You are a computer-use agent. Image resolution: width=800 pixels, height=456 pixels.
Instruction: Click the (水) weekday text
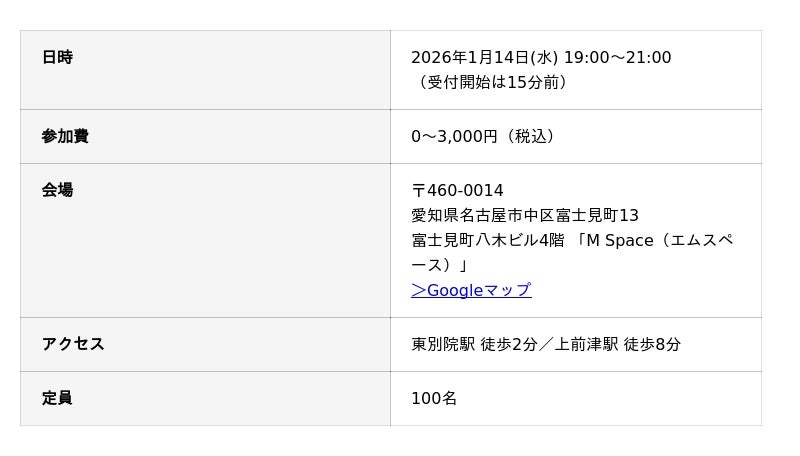pyautogui.click(x=544, y=58)
